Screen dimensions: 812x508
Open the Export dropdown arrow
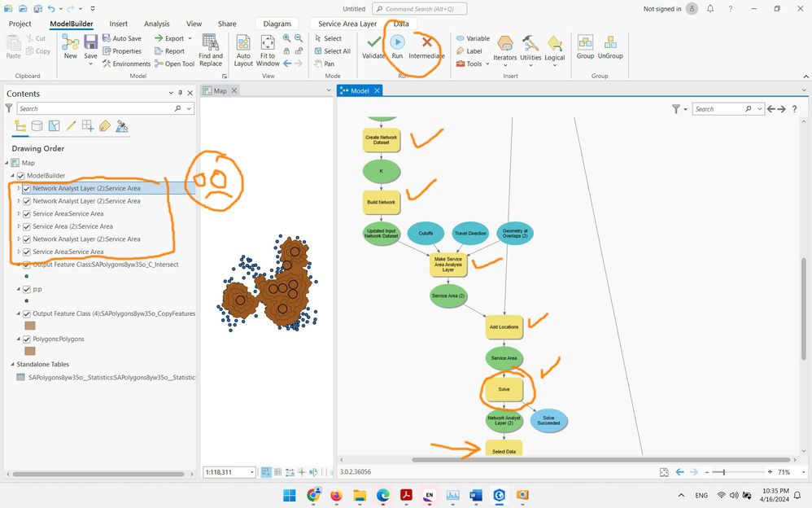tap(190, 38)
